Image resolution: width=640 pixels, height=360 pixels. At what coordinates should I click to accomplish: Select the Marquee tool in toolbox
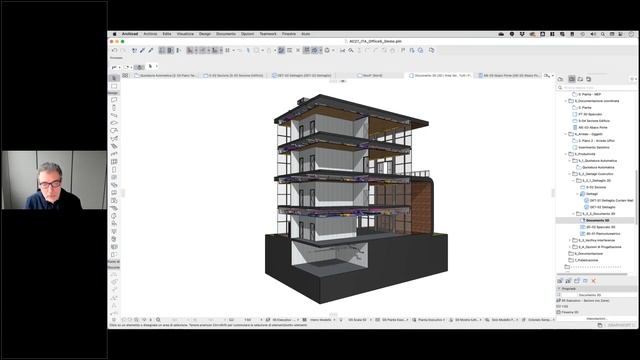pyautogui.click(x=114, y=87)
